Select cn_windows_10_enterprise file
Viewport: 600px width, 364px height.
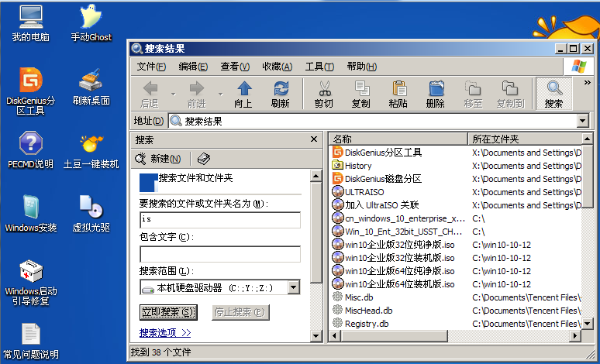398,218
